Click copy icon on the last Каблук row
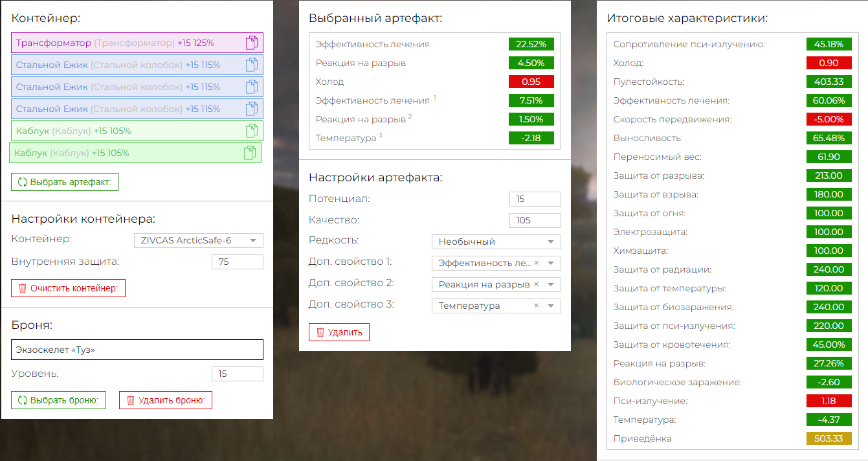The image size is (868, 461). pos(249,153)
